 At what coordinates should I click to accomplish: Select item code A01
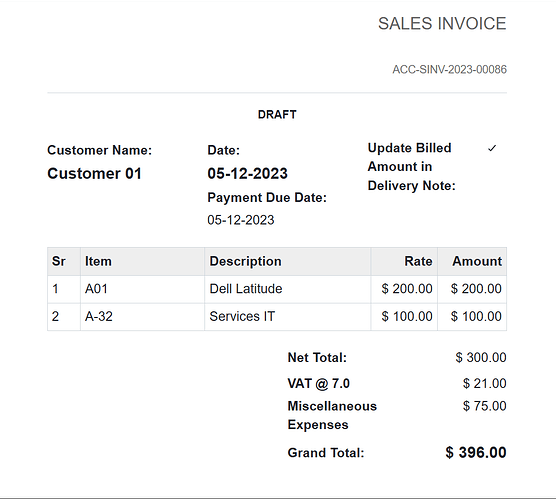(96, 289)
